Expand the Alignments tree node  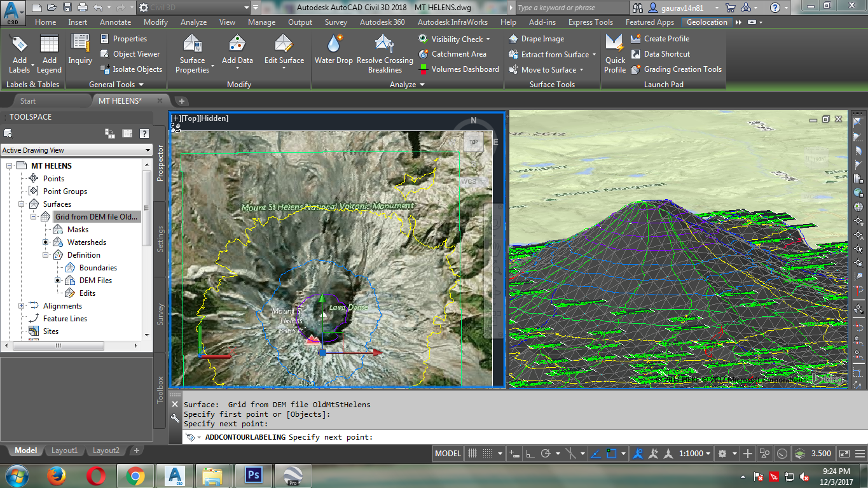tap(22, 306)
